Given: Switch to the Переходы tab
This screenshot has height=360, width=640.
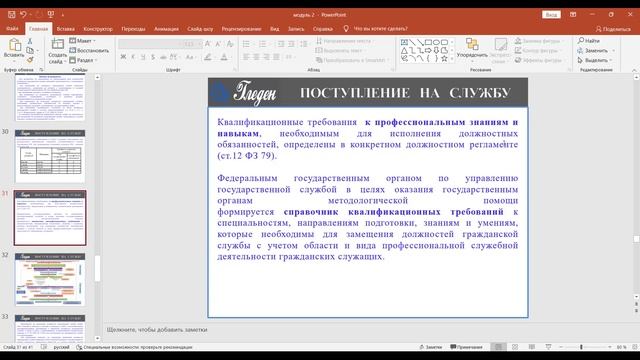Looking at the screenshot, I should pos(133,29).
